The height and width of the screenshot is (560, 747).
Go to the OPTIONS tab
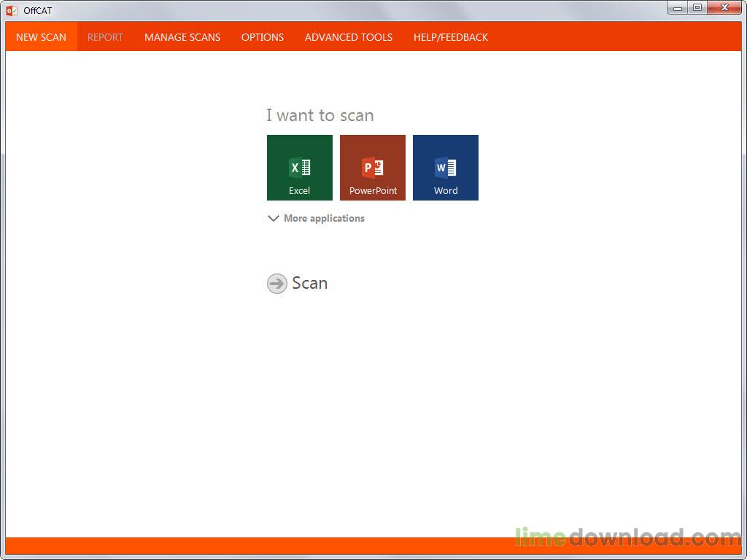tap(263, 37)
